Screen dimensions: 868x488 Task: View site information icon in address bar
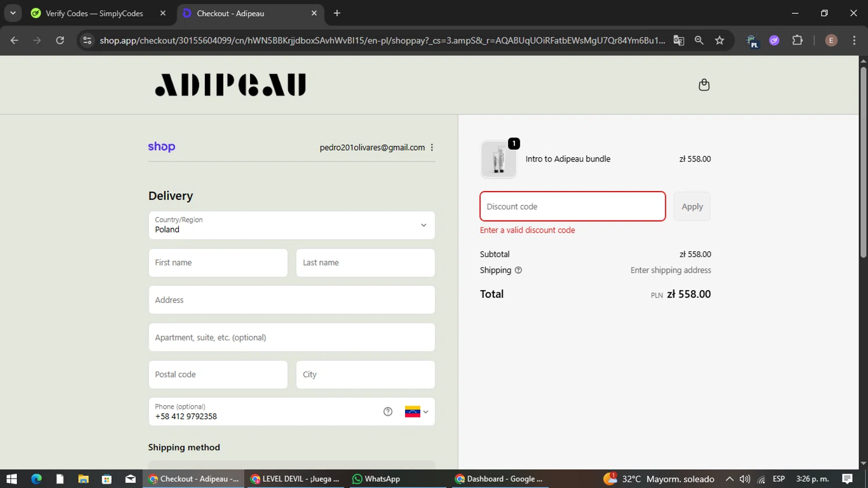pos(87,41)
